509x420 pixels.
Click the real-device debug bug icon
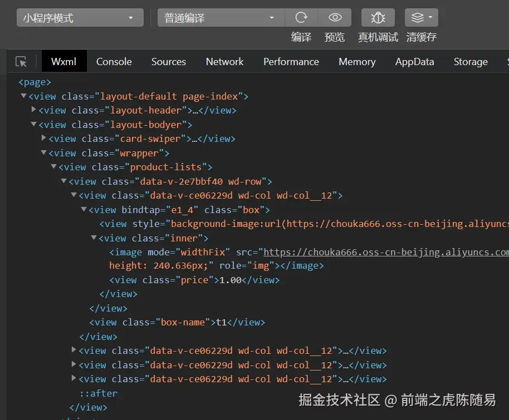pyautogui.click(x=378, y=17)
